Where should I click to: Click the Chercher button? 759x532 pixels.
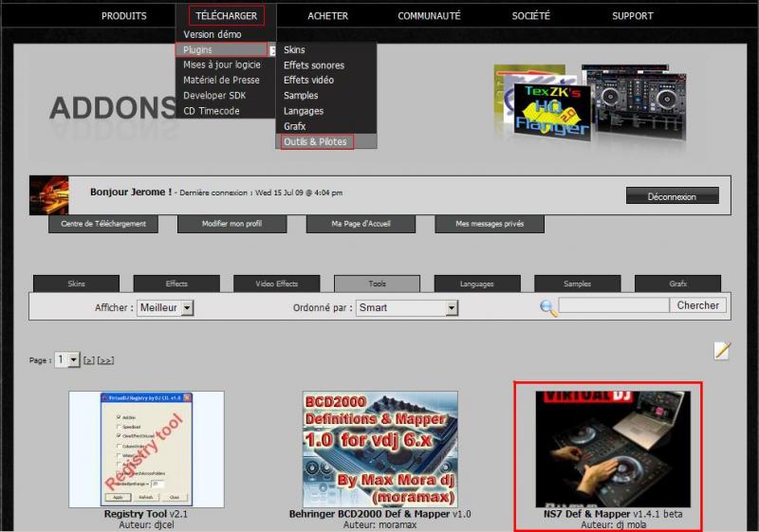point(697,305)
